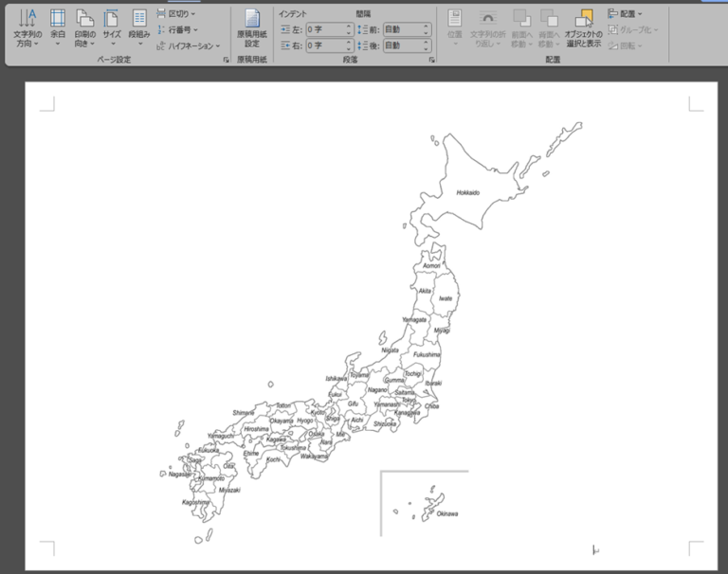Click the left indent 左 input field

tap(323, 29)
